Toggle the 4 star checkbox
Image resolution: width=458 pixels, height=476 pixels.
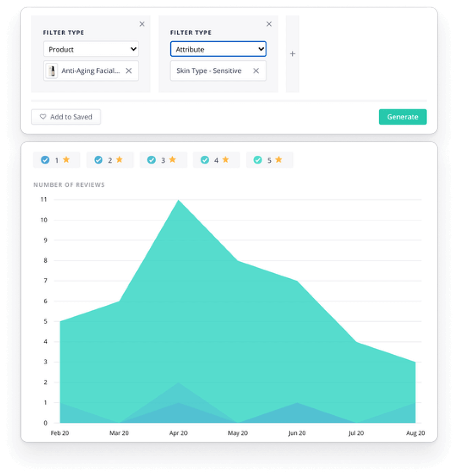(x=205, y=160)
